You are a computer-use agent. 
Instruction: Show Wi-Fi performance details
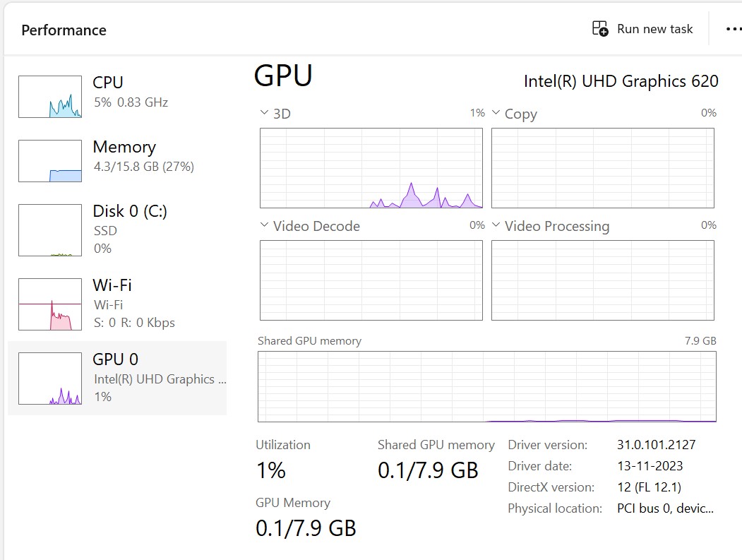point(112,285)
